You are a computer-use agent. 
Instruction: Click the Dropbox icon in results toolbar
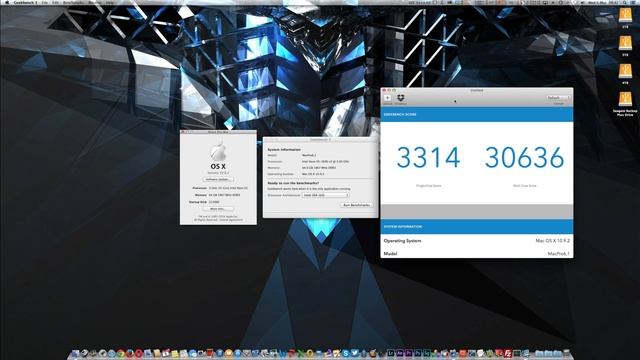(x=400, y=98)
